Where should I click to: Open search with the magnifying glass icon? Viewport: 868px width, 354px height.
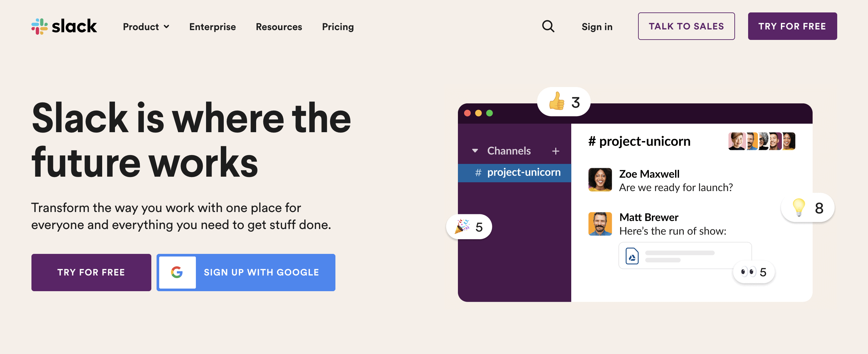pos(548,26)
